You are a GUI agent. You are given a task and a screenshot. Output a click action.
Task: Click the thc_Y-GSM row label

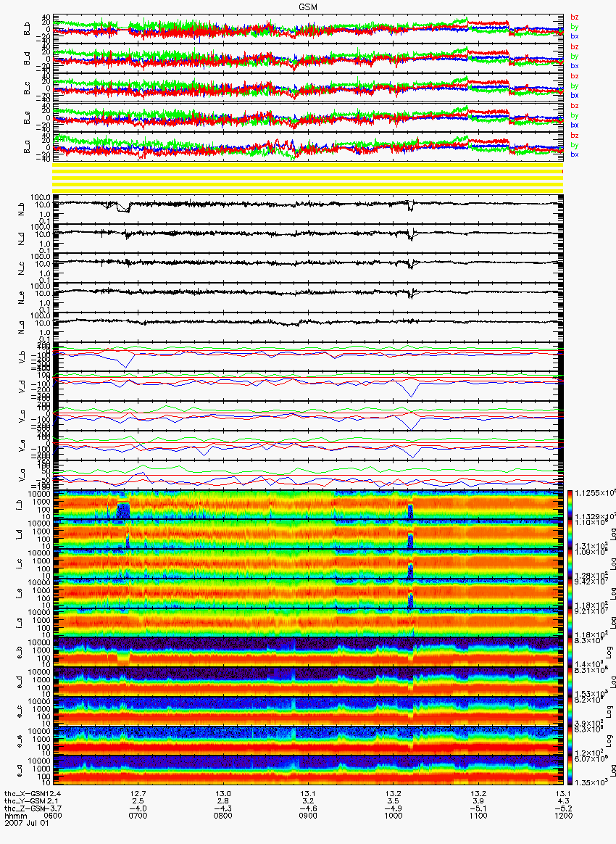click(25, 801)
